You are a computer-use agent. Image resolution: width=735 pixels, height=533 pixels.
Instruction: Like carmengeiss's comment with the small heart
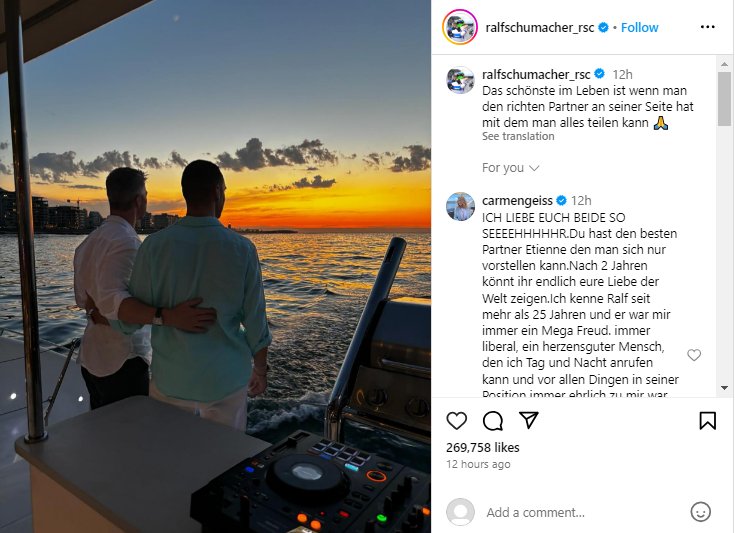point(694,355)
